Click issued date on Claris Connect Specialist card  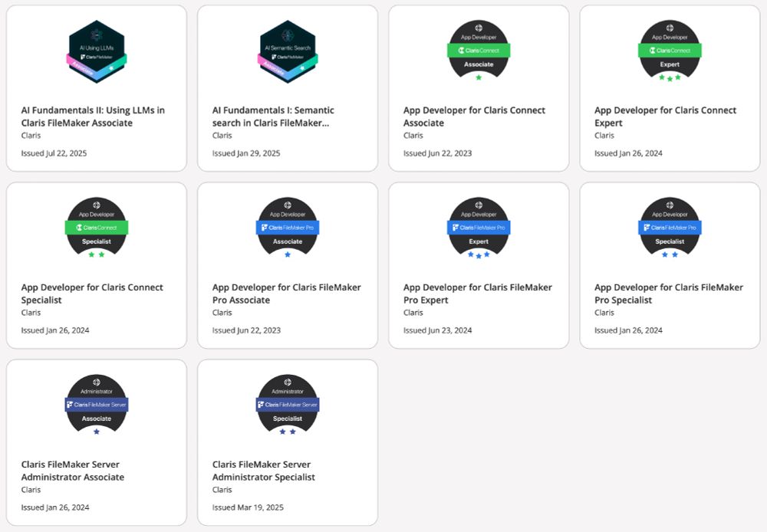pos(55,330)
